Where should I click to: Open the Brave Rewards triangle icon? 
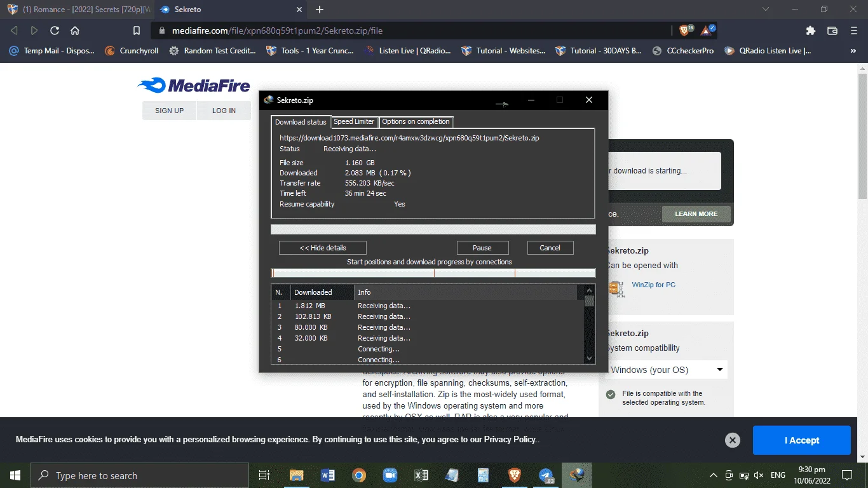[x=707, y=30]
